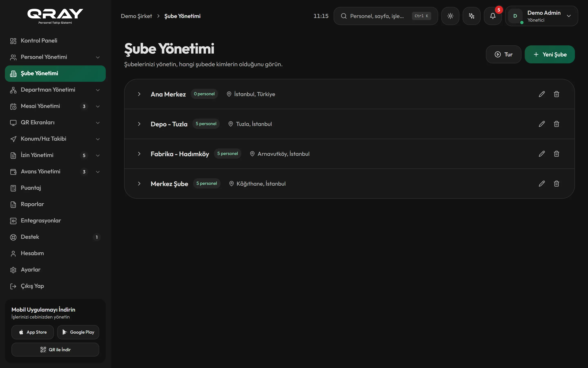Open the notifications bell
This screenshot has height=368, width=588.
pos(492,16)
